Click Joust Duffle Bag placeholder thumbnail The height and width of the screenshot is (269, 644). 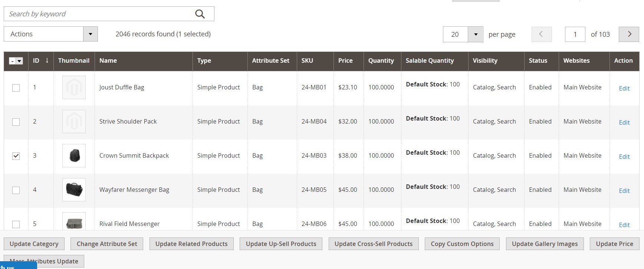pyautogui.click(x=74, y=88)
